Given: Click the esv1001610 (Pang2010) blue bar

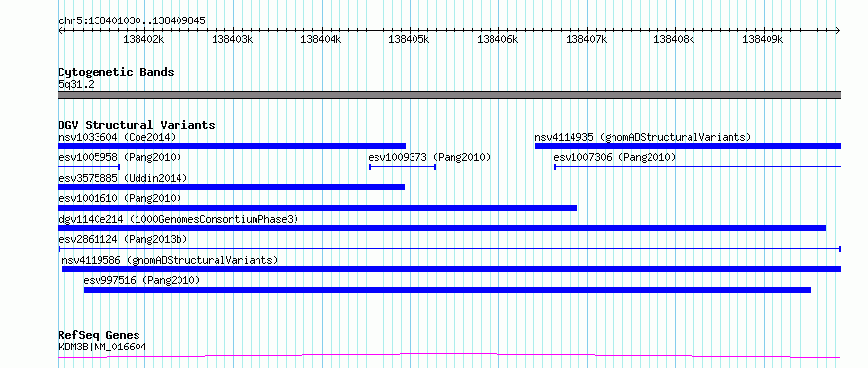Looking at the screenshot, I should (x=318, y=208).
